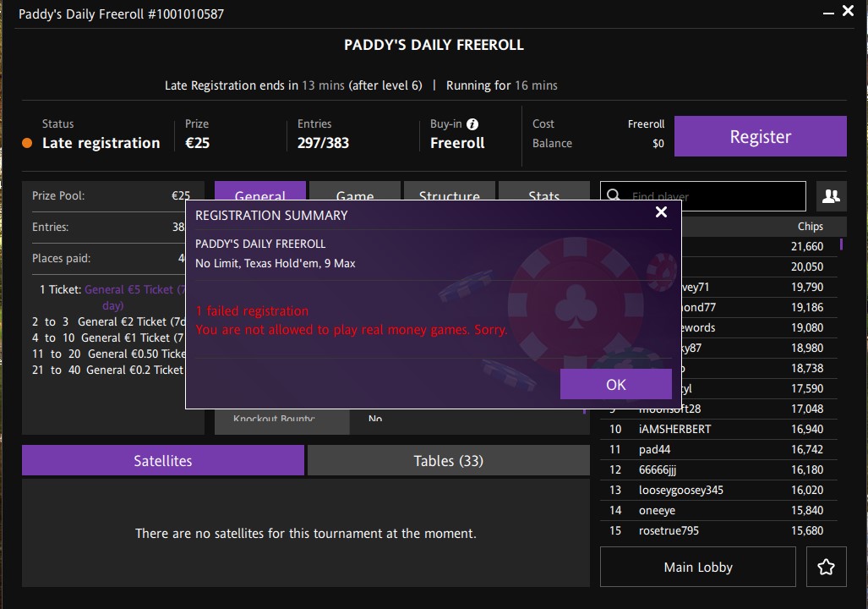This screenshot has width=868, height=609.
Task: Click the Prize Pool row
Action: pyautogui.click(x=111, y=195)
